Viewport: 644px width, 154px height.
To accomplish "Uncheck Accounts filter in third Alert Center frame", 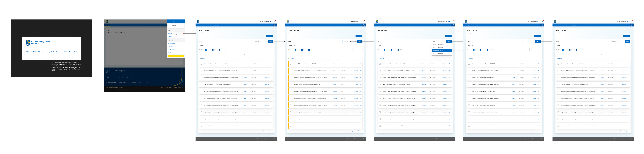I will 384,50.
